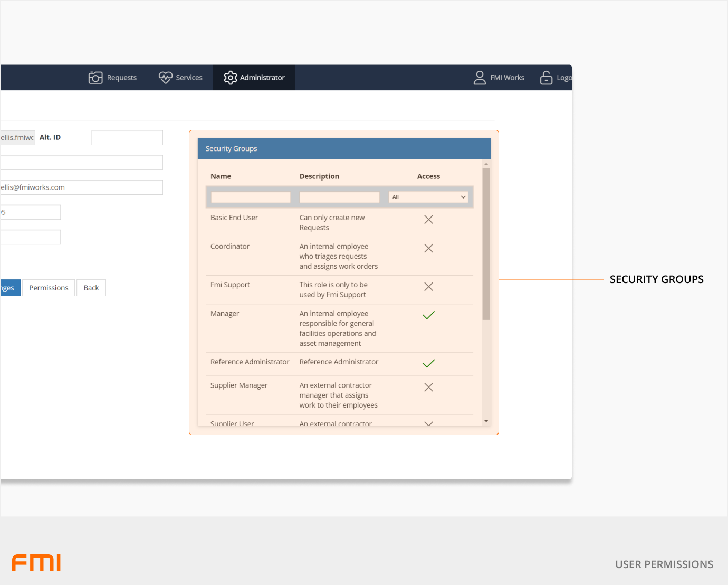Open the Access filter dropdown

428,197
